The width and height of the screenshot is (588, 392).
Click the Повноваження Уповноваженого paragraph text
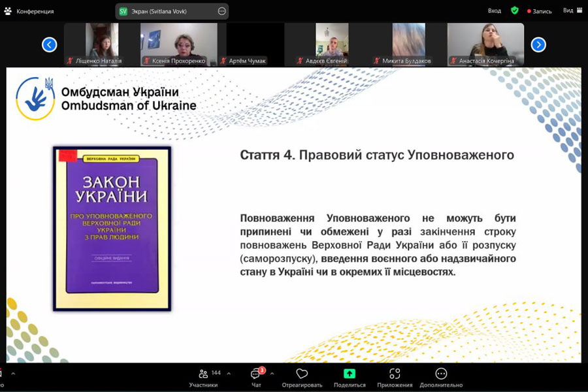[x=378, y=244]
